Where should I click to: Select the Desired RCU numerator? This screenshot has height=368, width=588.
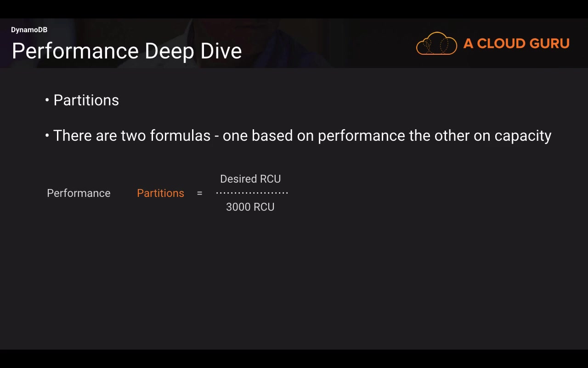click(250, 179)
